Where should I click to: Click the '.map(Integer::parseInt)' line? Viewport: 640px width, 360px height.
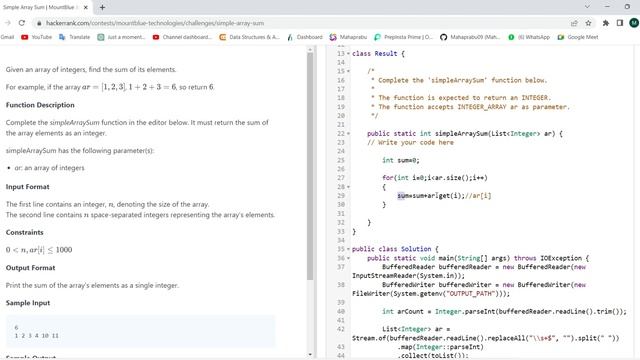440,347
